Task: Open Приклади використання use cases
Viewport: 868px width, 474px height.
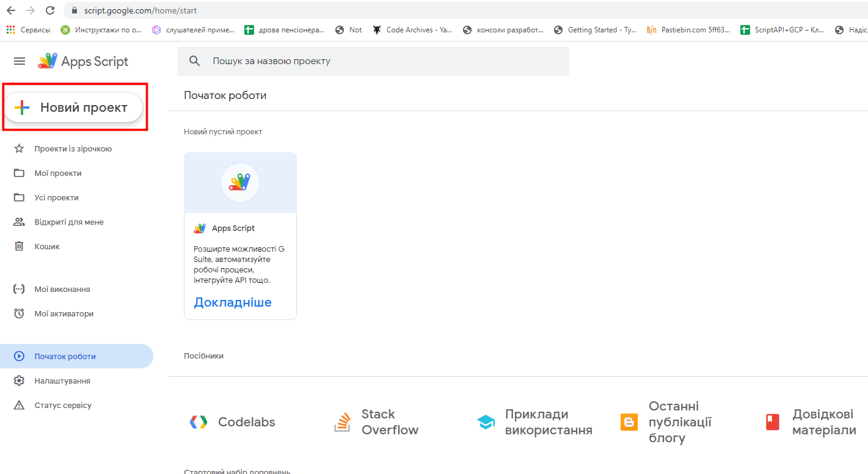Action: pyautogui.click(x=535, y=422)
